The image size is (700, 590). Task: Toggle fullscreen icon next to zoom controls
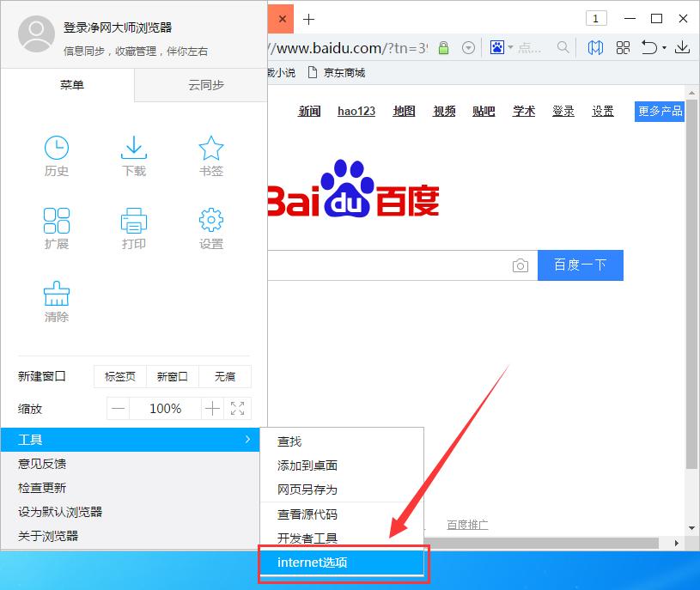238,409
